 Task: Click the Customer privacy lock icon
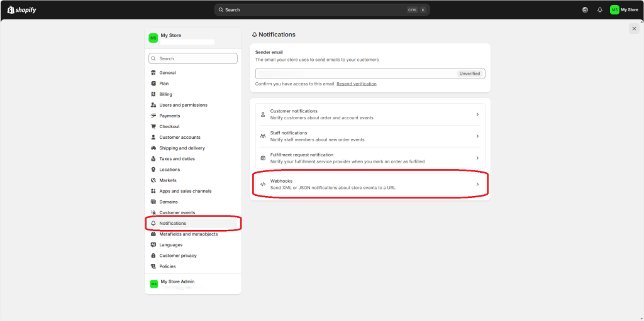153,255
